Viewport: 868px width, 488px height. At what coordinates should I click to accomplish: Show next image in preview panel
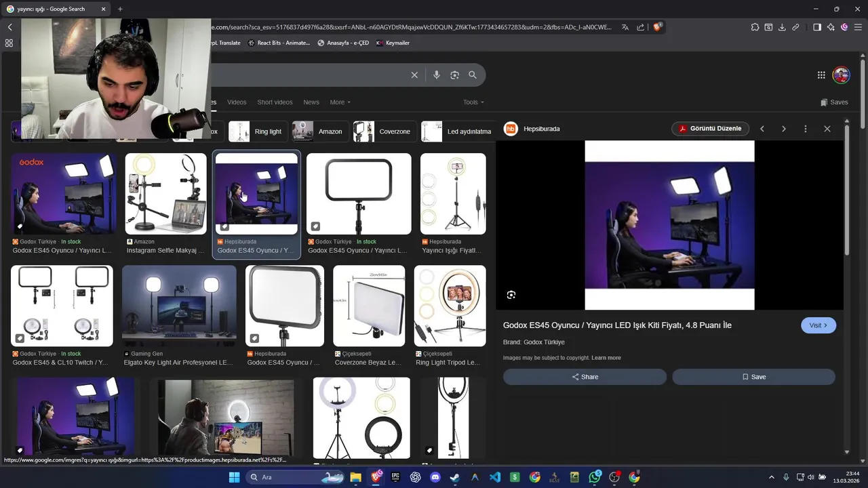coord(784,129)
